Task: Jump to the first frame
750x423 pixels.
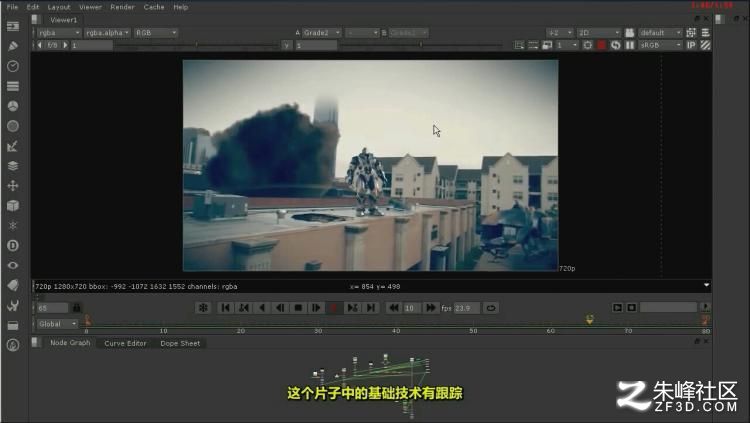Action: click(x=225, y=308)
